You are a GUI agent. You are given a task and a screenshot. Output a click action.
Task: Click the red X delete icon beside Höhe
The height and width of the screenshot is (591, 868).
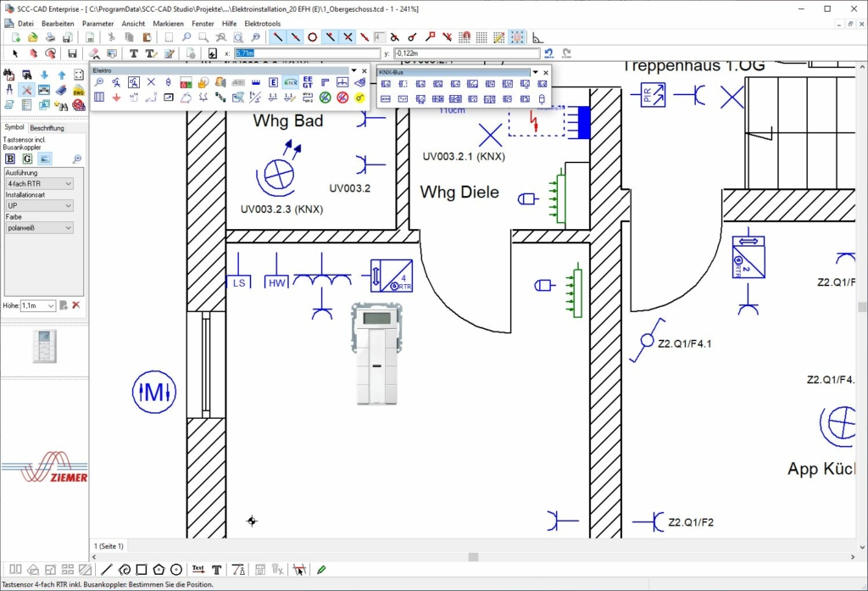[75, 305]
